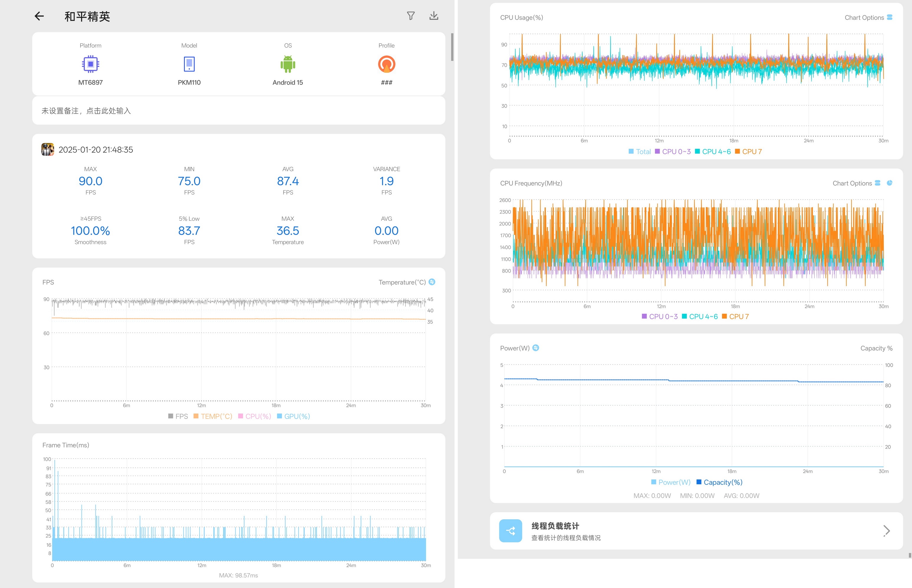Screen dimensions: 912x588
Task: Select the VARIANCE 1.9 value
Action: 386,181
